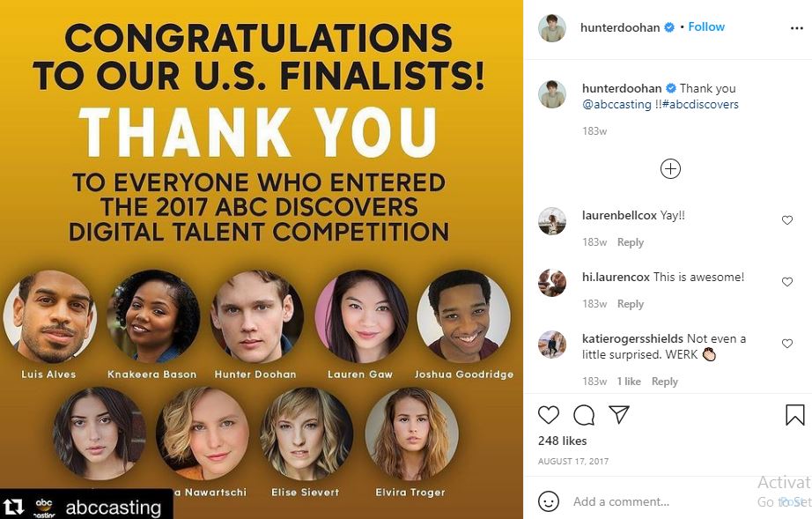Like hi.laurencox's comment

787,282
